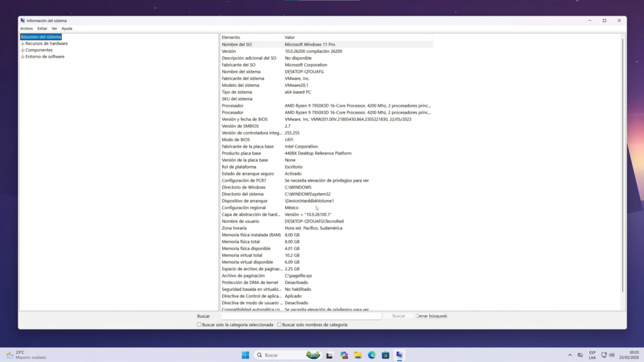Check Buscar solo la categoría seleccionada

coord(199,325)
